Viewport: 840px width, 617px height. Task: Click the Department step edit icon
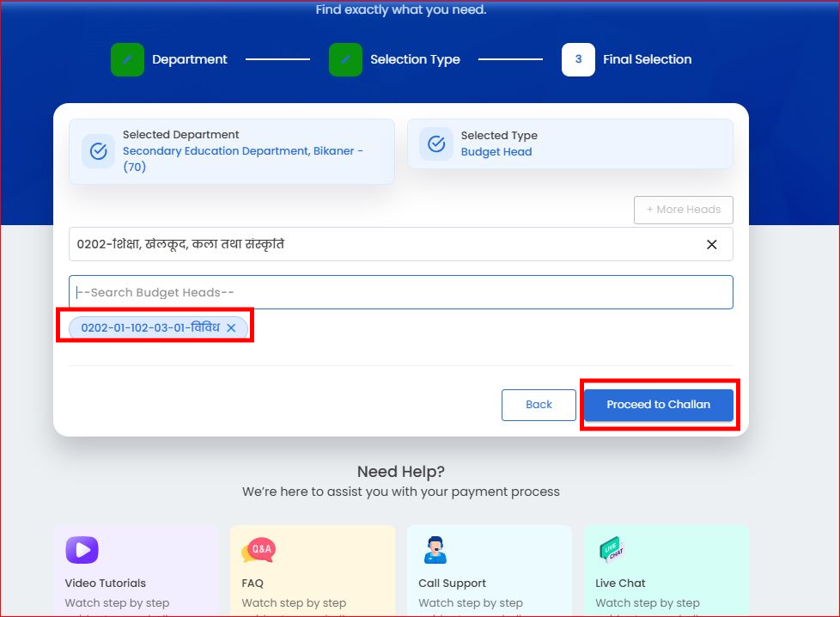pyautogui.click(x=127, y=59)
